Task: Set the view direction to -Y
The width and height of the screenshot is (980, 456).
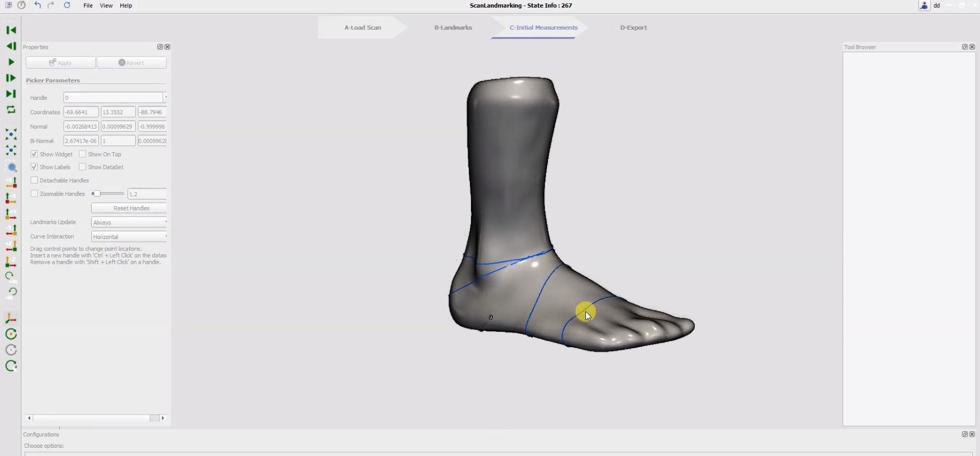Action: 11,230
